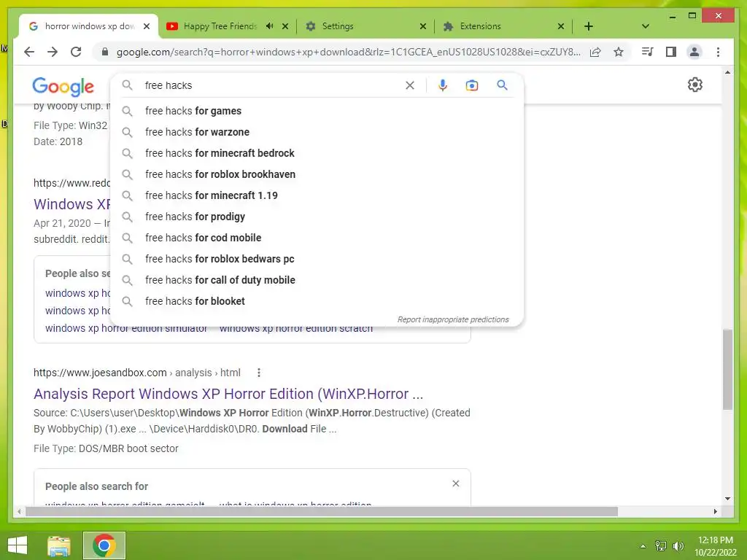Open the Chrome profile avatar
The width and height of the screenshot is (747, 560).
[x=694, y=52]
